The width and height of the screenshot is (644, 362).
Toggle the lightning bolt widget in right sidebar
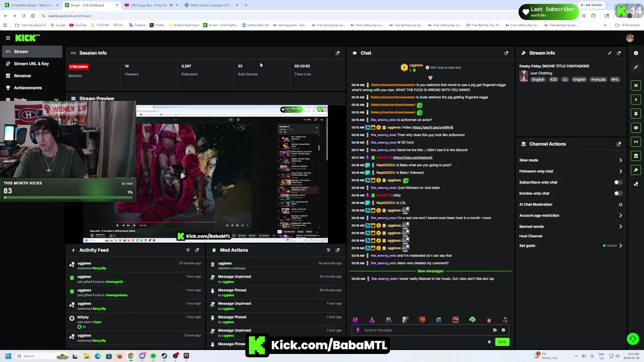pyautogui.click(x=636, y=100)
